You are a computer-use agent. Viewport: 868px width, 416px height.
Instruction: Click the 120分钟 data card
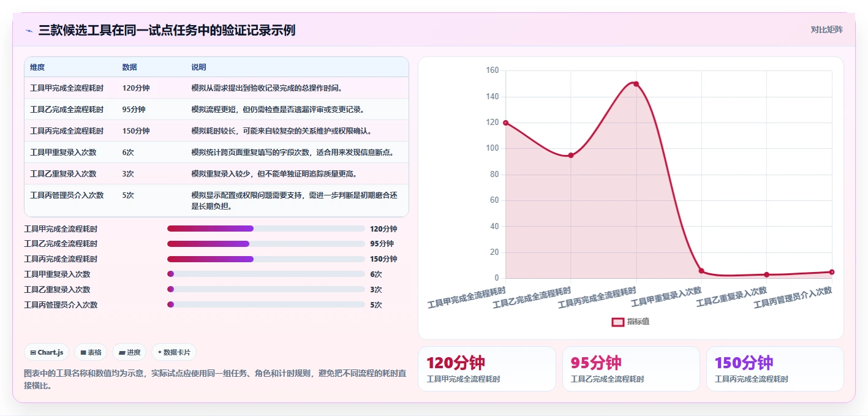click(487, 369)
